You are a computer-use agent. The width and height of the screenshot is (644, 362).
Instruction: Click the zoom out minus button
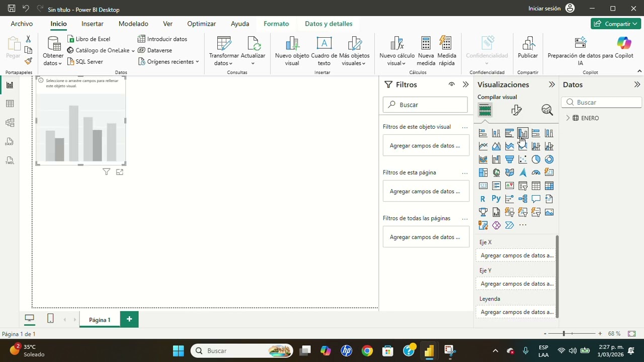pos(545,333)
